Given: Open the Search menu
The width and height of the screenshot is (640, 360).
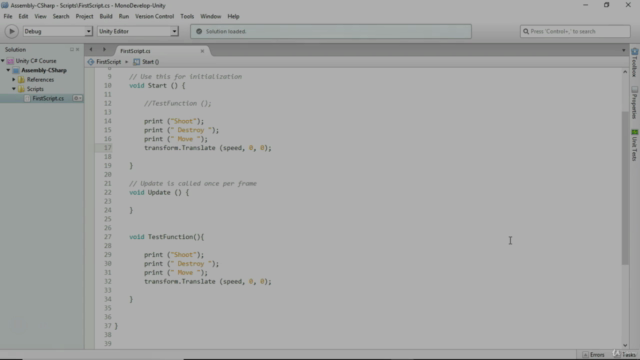Looking at the screenshot, I should [61, 16].
